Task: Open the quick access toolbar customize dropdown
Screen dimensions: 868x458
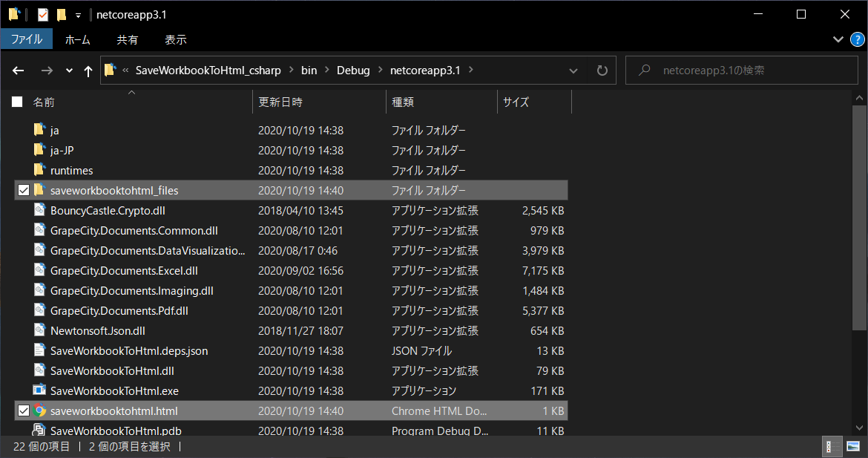Action: 78,16
